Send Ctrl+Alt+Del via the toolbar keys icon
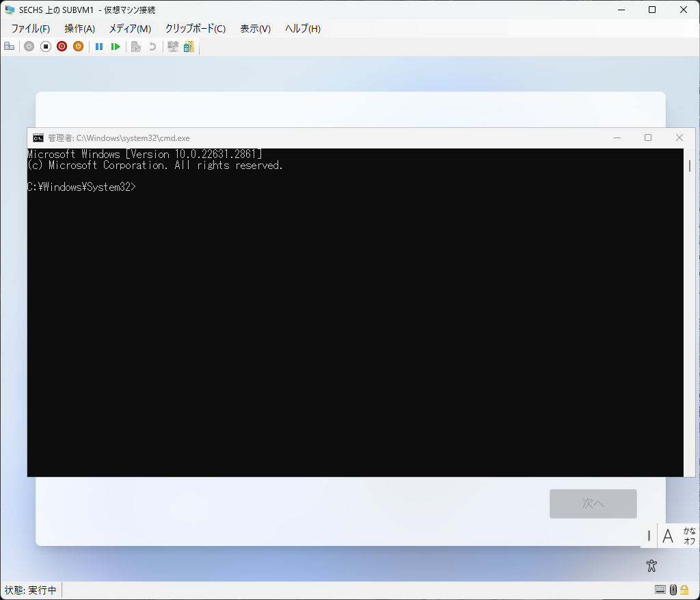 tap(9, 47)
